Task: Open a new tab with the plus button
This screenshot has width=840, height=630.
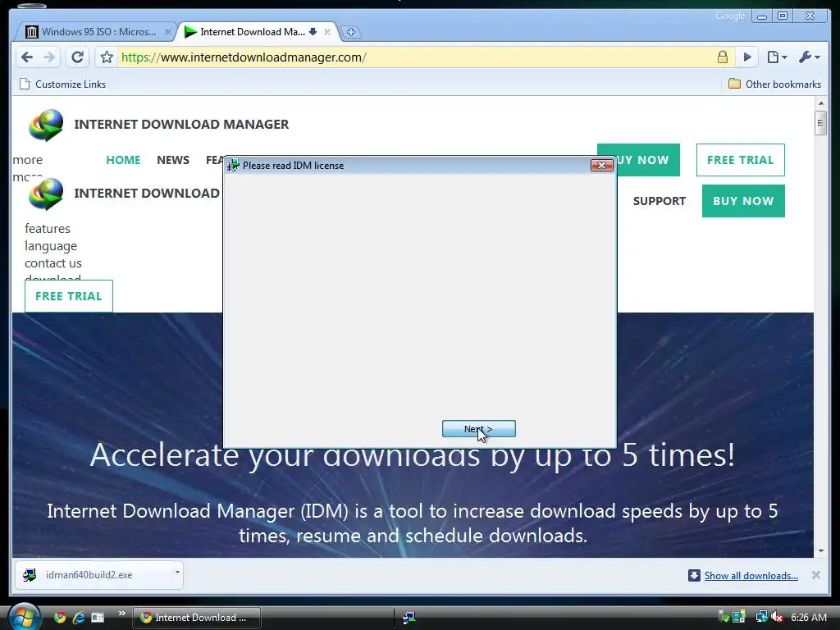Action: coord(350,32)
